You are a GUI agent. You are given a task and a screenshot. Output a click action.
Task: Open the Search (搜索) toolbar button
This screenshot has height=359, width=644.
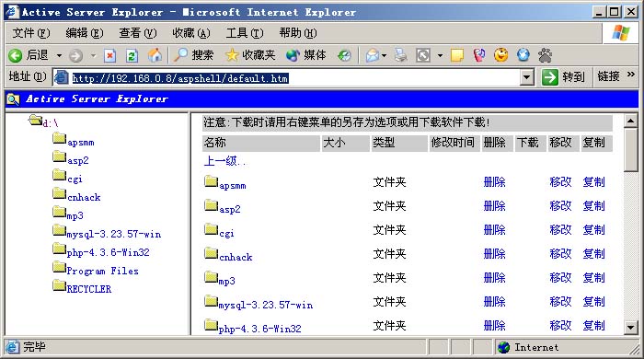pyautogui.click(x=194, y=55)
